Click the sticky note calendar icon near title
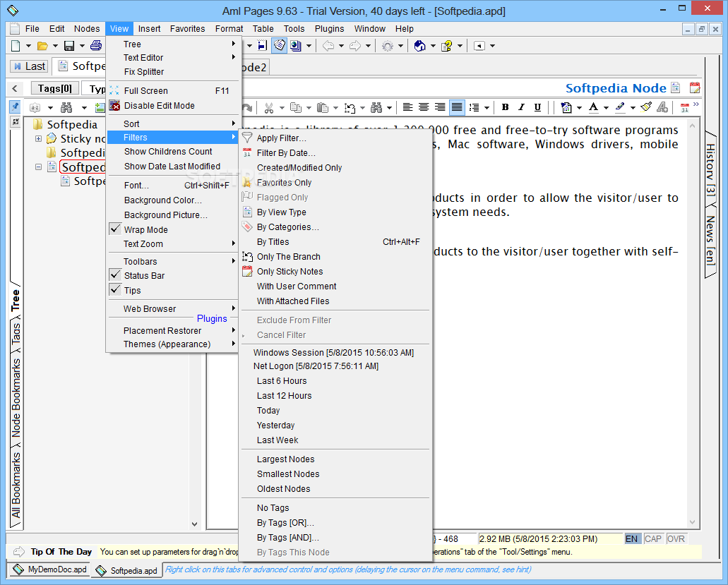 point(695,88)
